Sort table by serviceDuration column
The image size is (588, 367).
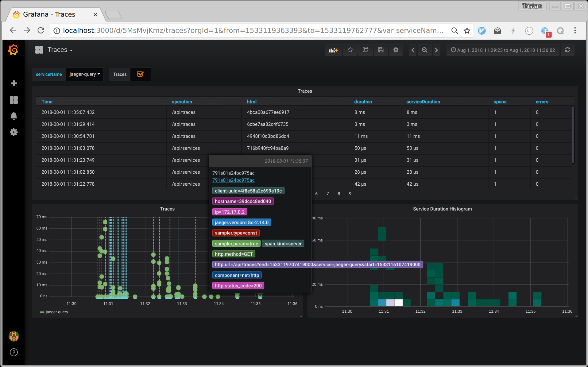point(423,102)
